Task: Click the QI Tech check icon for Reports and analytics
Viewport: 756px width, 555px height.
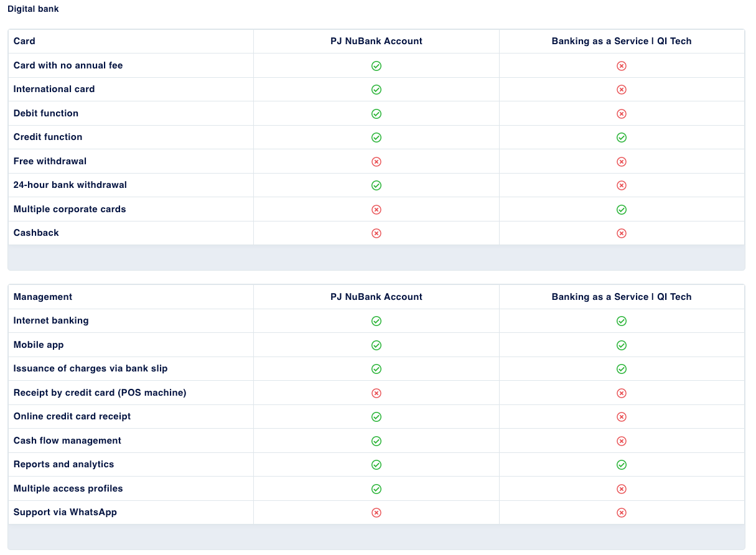Action: tap(622, 465)
